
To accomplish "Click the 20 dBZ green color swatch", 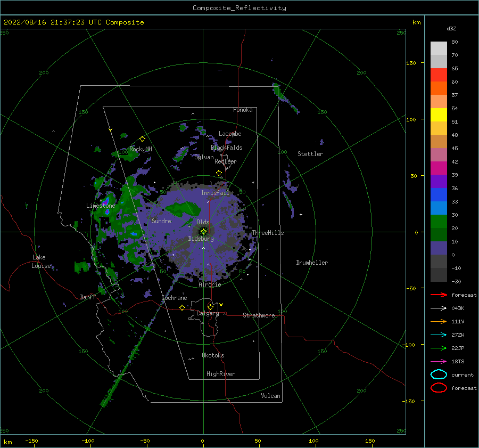I will [x=439, y=222].
